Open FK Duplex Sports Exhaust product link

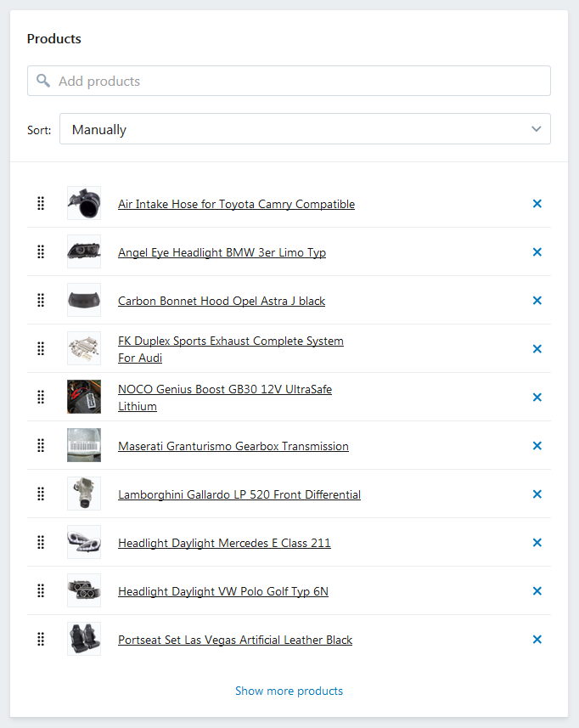pyautogui.click(x=231, y=349)
